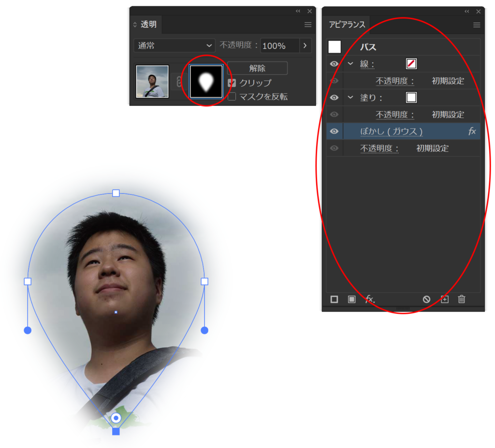Select the アピアランス panel tab
This screenshot has height=448, width=495.
[347, 25]
